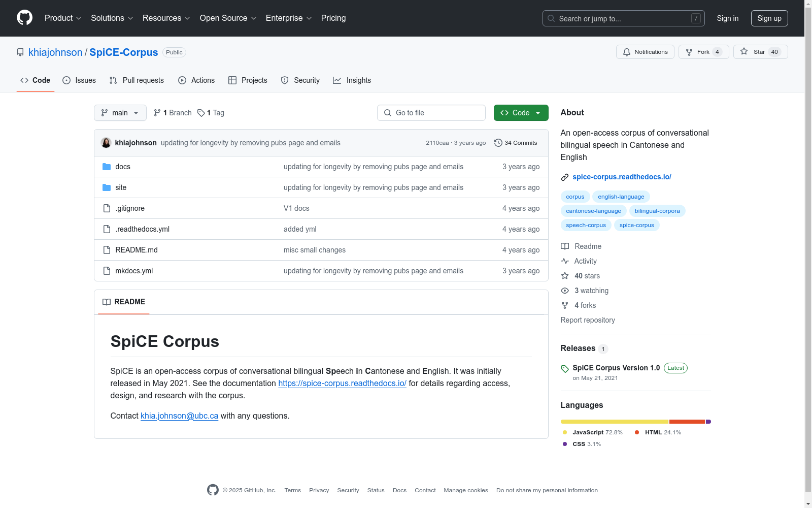The height and width of the screenshot is (508, 812).
Task: Focus the Go to file search box
Action: tap(431, 113)
